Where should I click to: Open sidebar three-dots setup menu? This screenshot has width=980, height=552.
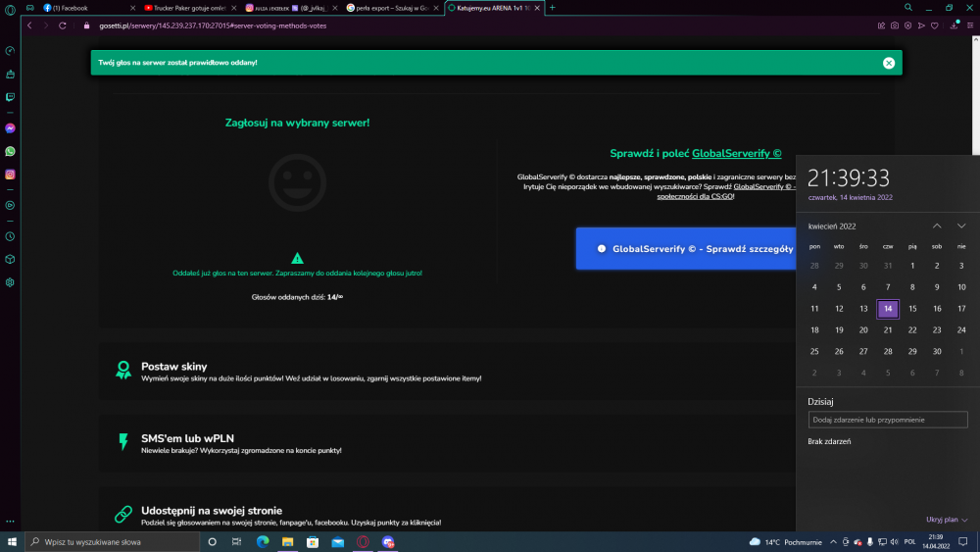click(x=10, y=521)
